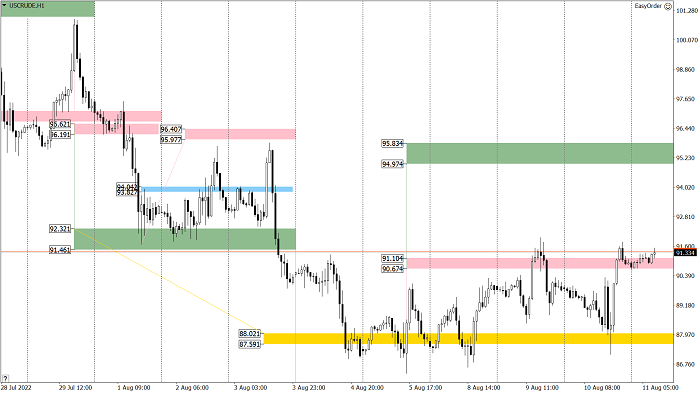Click the 10 Aug 08:00 time axis label
This screenshot has width=700, height=393.
602,388
